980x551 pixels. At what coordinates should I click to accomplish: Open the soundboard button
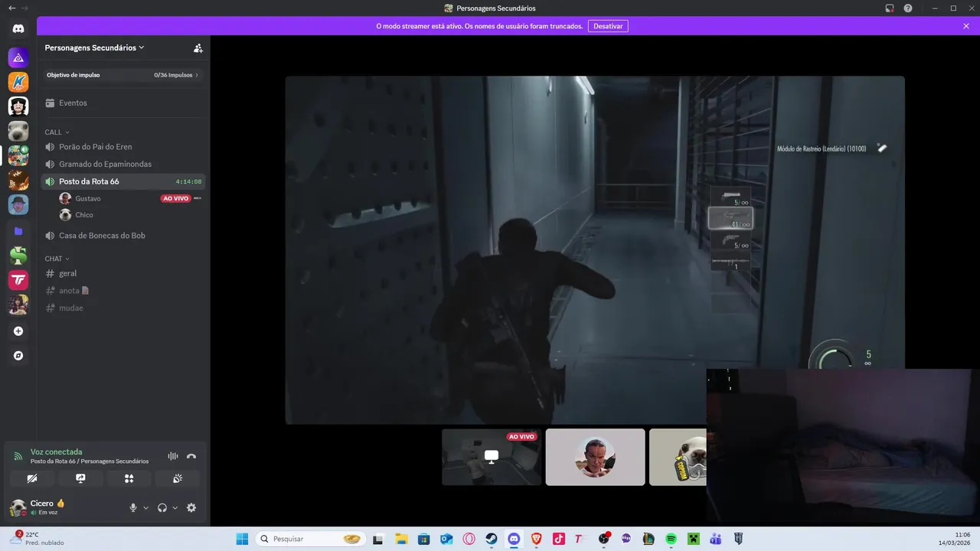177,478
